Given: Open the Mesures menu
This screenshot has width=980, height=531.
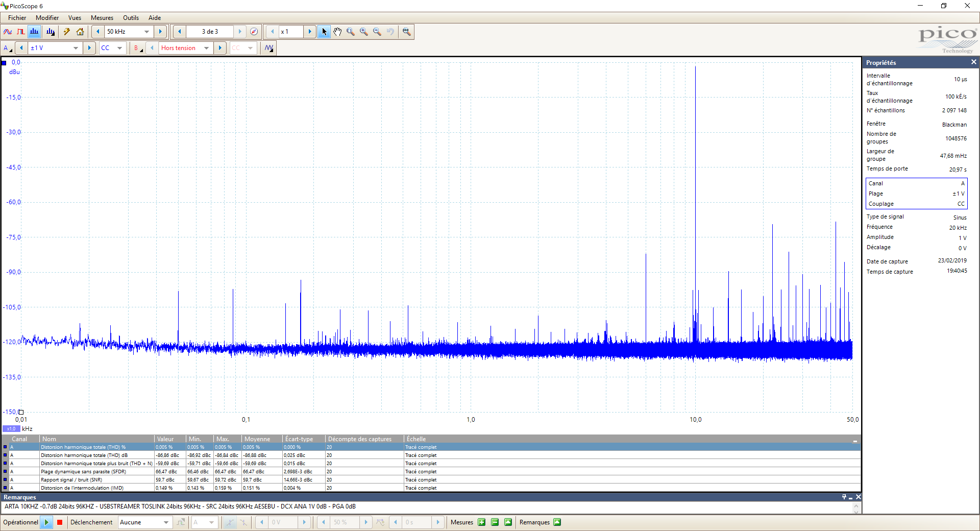Looking at the screenshot, I should pyautogui.click(x=102, y=18).
